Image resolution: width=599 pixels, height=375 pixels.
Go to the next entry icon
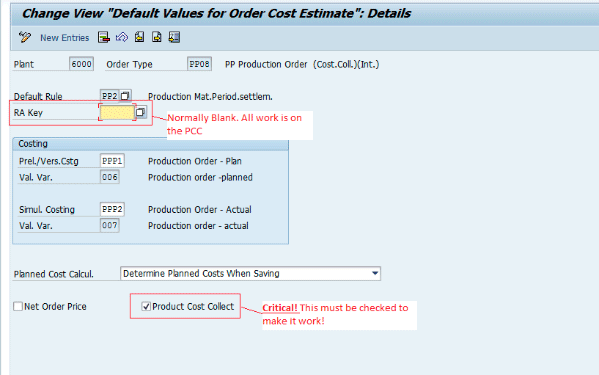point(157,37)
